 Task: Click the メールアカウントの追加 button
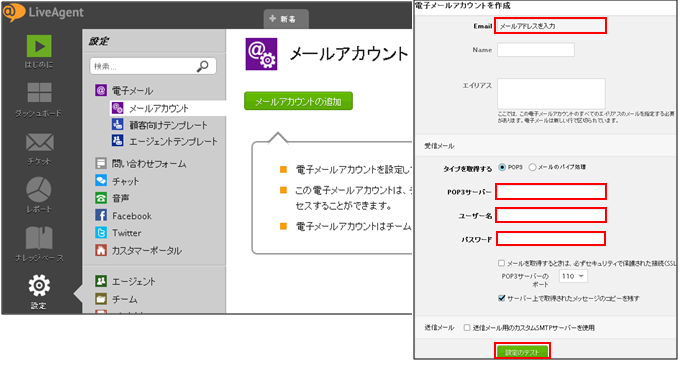pos(298,101)
